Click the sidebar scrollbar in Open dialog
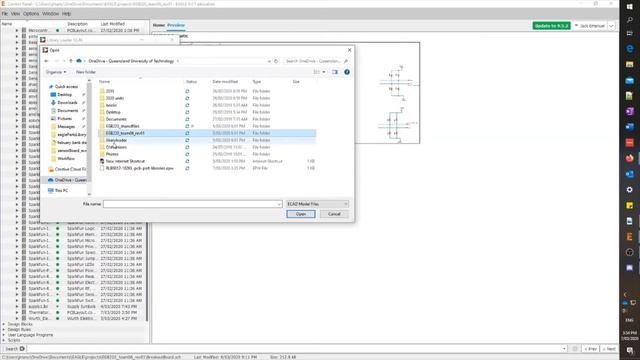Screen dimensions: 640x360 click(x=89, y=131)
